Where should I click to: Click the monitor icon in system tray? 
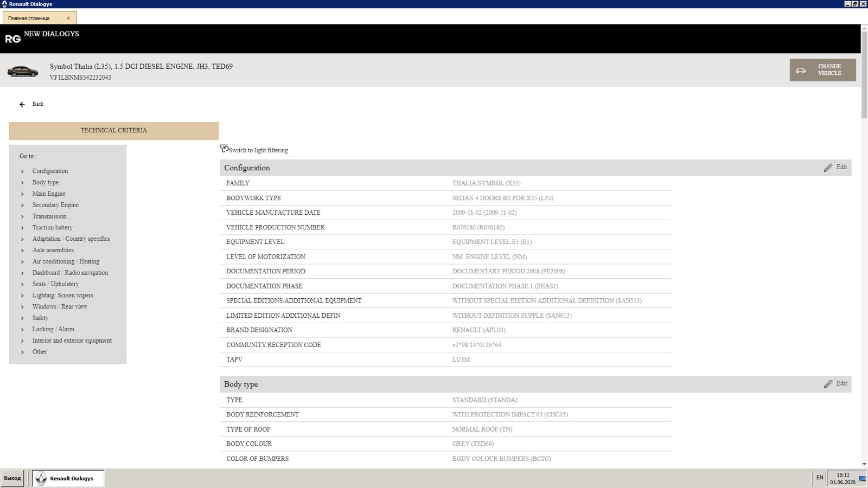point(863,478)
